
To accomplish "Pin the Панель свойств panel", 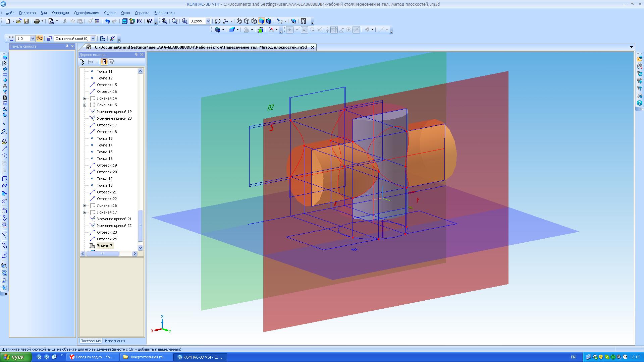I will click(x=67, y=46).
